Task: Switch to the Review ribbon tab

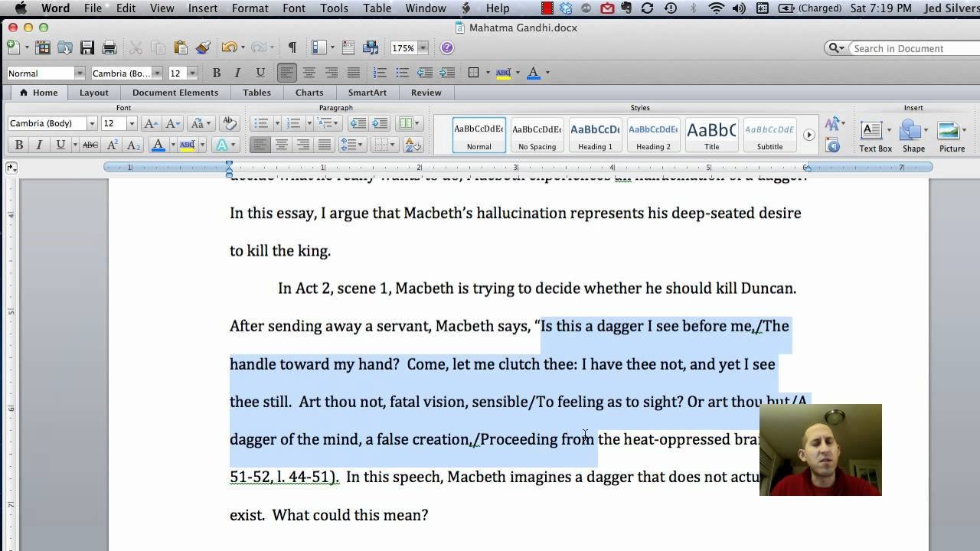Action: 426,92
